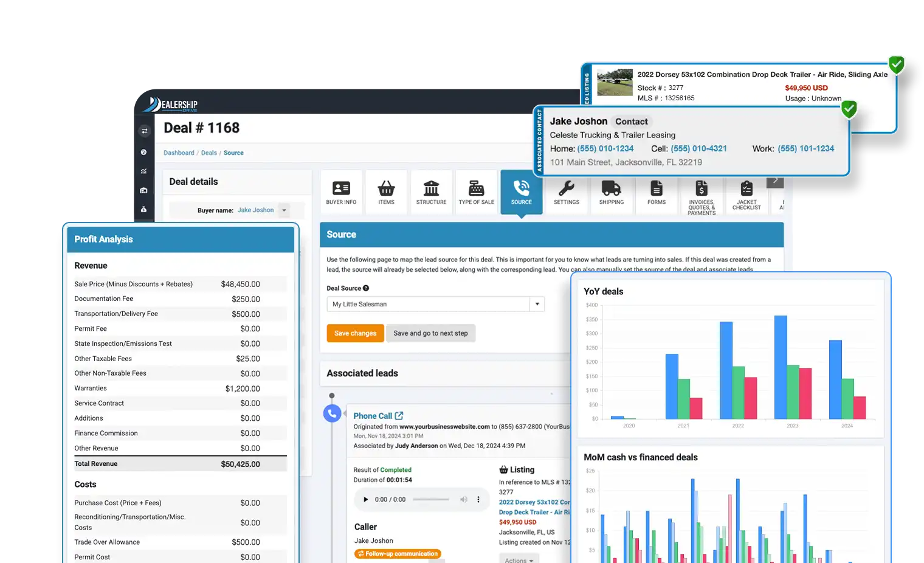
Task: Open the Actions dropdown under Listing
Action: point(519,560)
